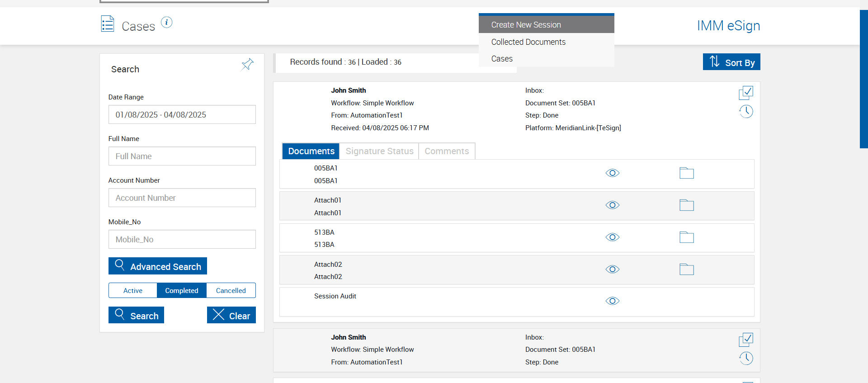This screenshot has width=868, height=383.
Task: Filter cases by Cancelled status
Action: (x=231, y=290)
